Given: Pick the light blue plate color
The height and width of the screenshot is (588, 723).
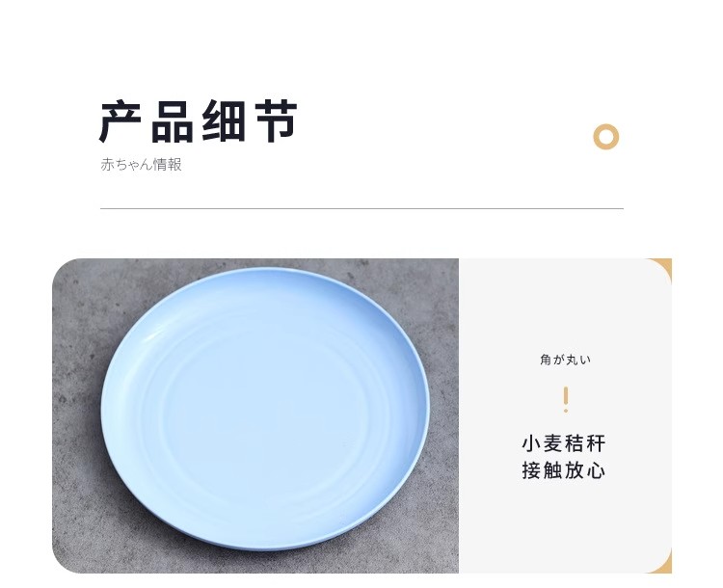Looking at the screenshot, I should [265, 410].
